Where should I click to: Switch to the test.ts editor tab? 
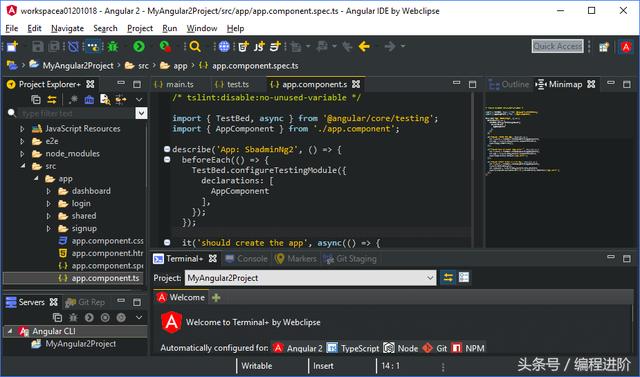click(x=232, y=84)
